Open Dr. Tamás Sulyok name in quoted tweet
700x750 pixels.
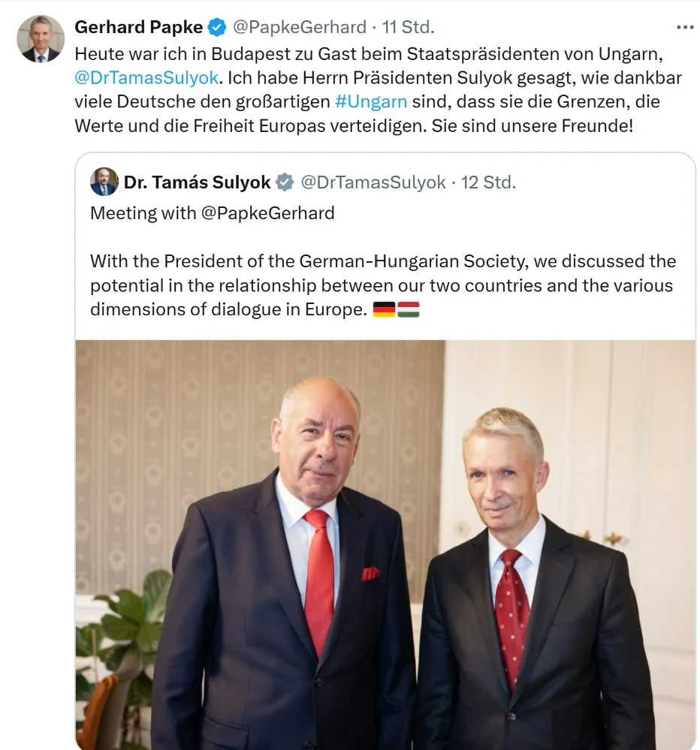(x=197, y=182)
